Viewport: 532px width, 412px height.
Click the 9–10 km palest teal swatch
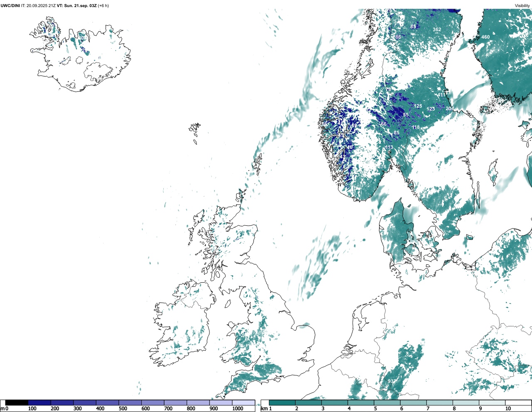tap(492, 402)
